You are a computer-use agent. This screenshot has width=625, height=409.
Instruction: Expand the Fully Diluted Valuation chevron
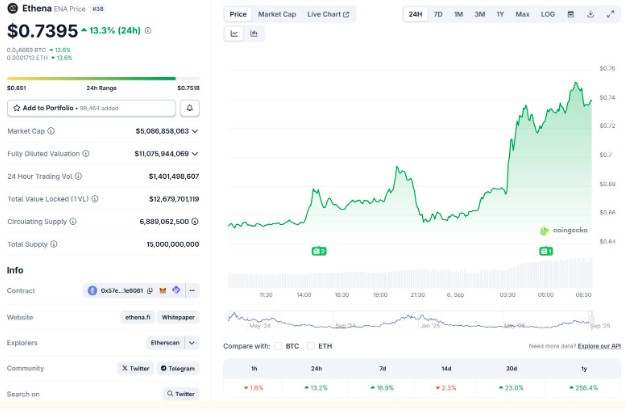pyautogui.click(x=195, y=154)
